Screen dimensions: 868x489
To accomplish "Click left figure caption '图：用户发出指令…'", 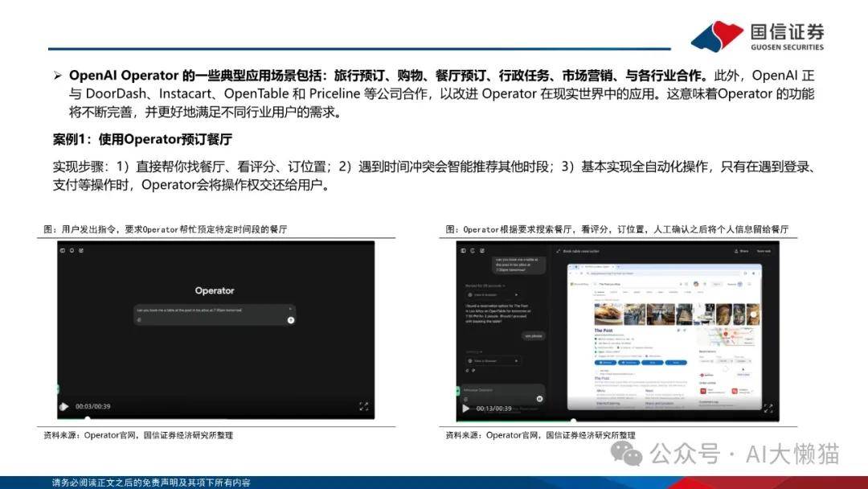I will [165, 229].
